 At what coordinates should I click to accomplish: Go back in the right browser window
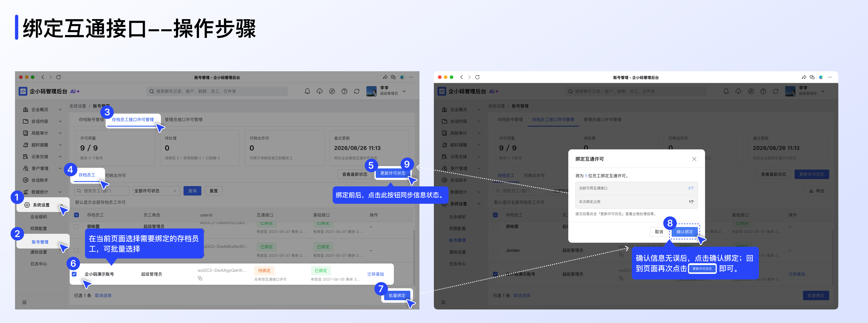coord(461,77)
